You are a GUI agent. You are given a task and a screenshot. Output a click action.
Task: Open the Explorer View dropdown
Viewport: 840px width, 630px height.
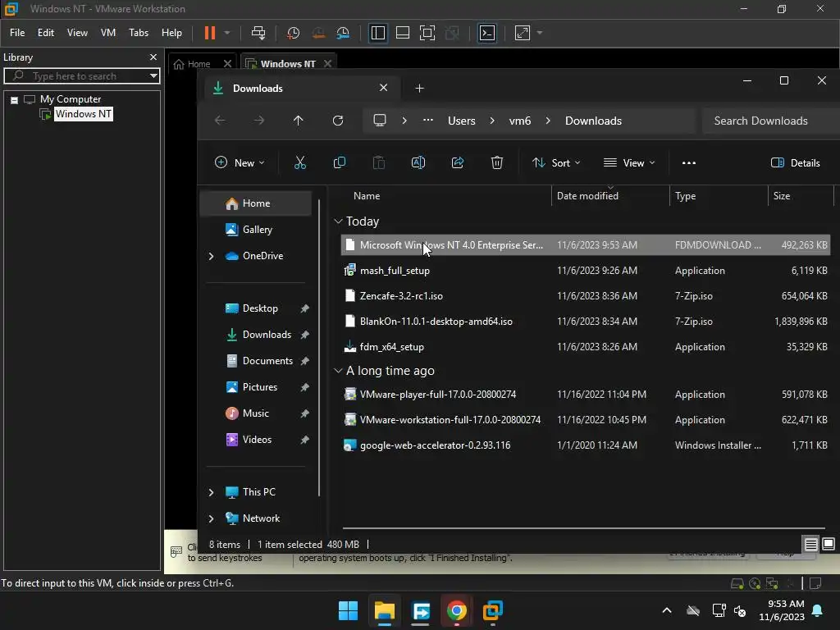(629, 163)
